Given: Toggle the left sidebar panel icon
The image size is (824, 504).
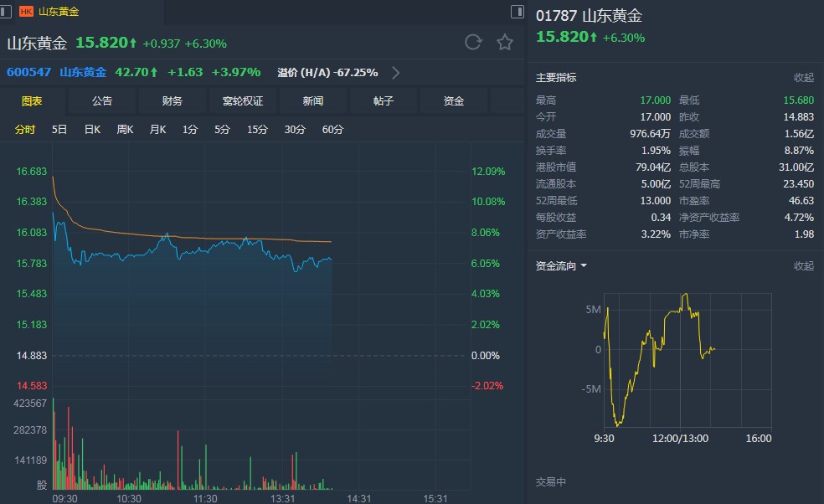Looking at the screenshot, I should click(x=6, y=12).
